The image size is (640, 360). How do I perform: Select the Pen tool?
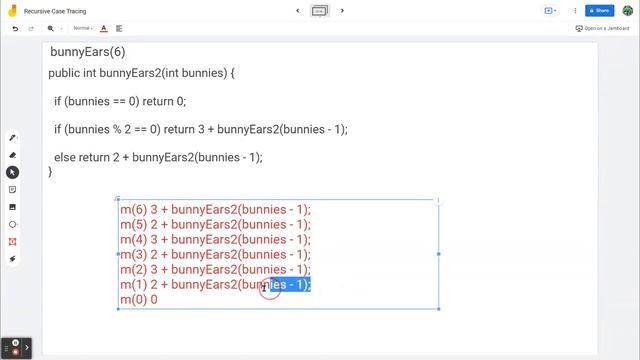pos(13,138)
